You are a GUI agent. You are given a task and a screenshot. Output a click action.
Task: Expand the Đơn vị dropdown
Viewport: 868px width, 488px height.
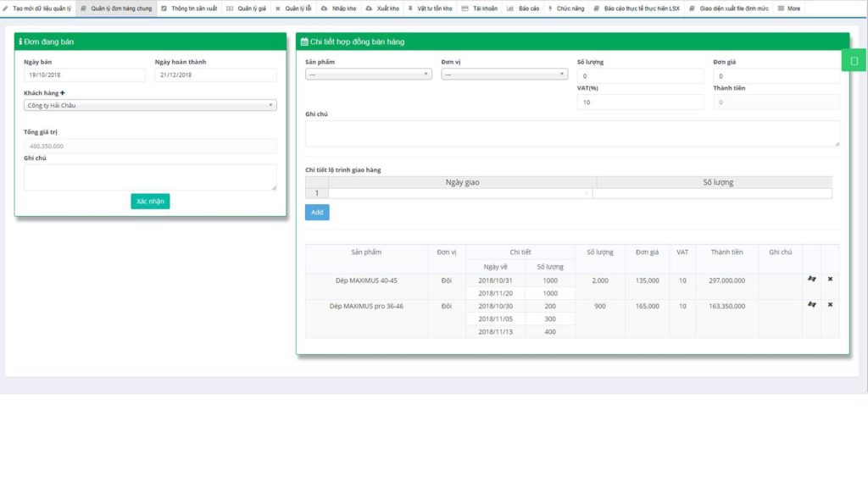(504, 75)
